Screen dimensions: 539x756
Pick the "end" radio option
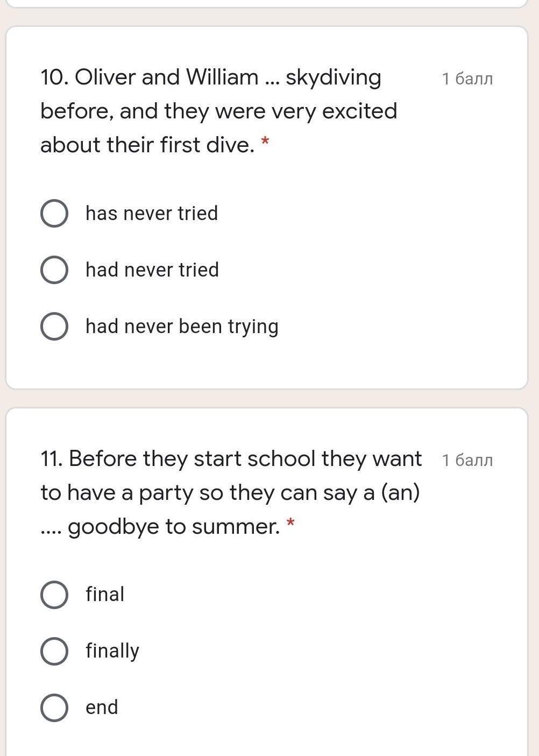pos(54,708)
